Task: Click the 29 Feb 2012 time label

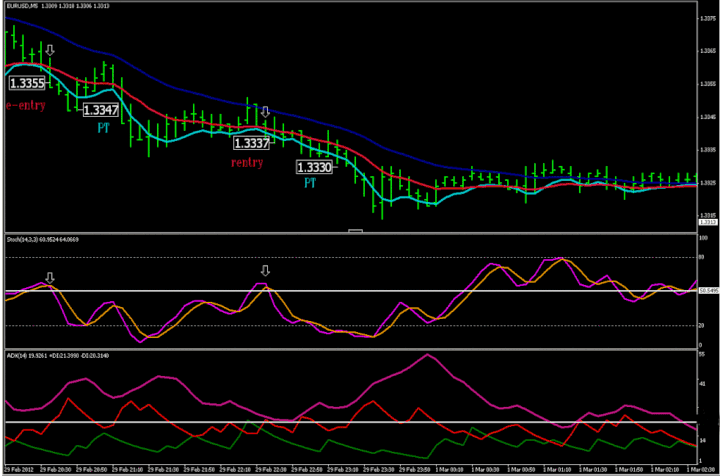Action: tap(19, 470)
